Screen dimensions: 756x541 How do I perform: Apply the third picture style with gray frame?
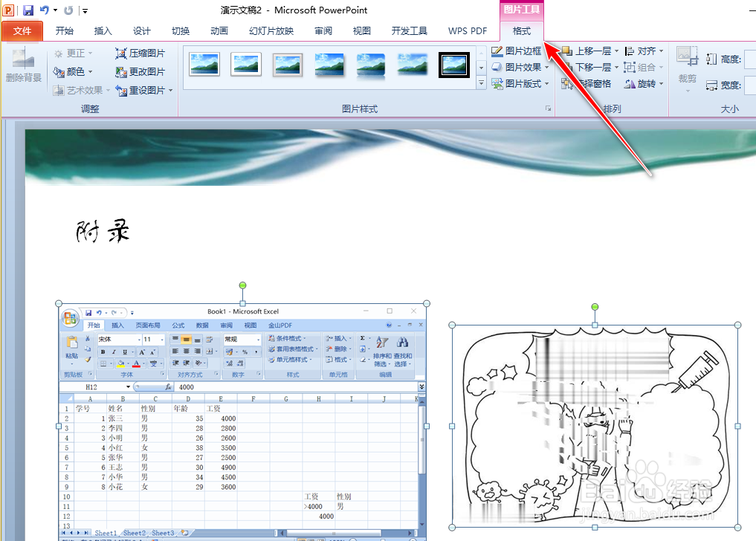288,65
